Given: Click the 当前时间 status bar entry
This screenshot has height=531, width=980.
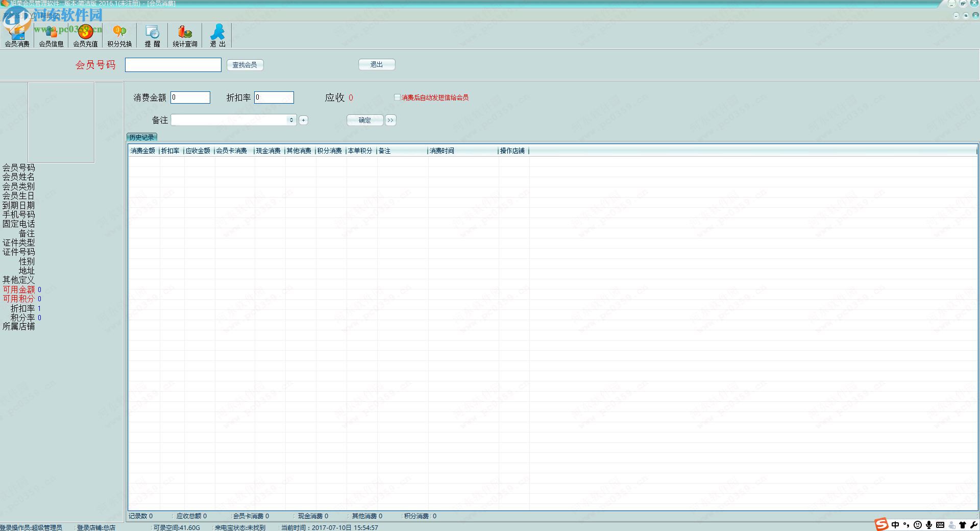Looking at the screenshot, I should click(x=330, y=527).
